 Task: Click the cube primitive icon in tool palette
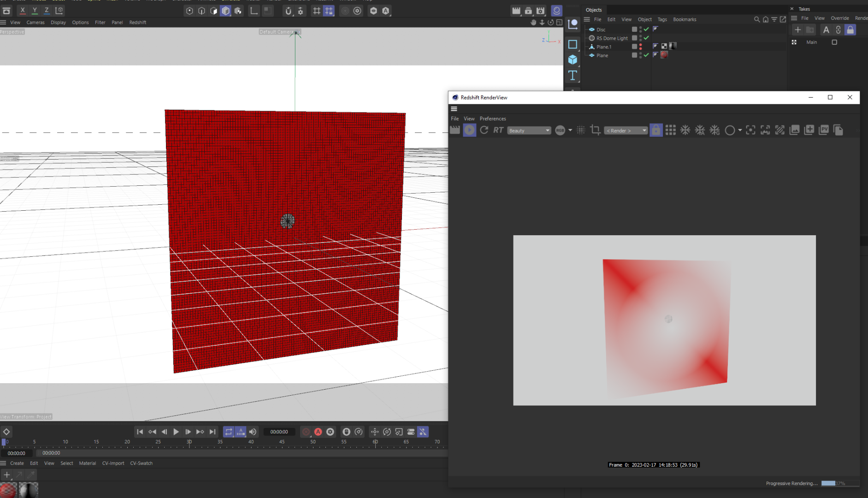point(573,59)
